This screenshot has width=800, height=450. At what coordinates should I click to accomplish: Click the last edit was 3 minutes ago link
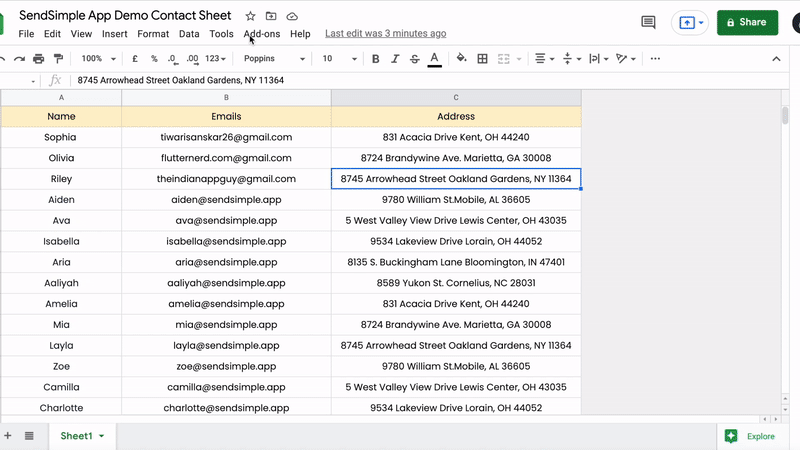click(x=386, y=33)
